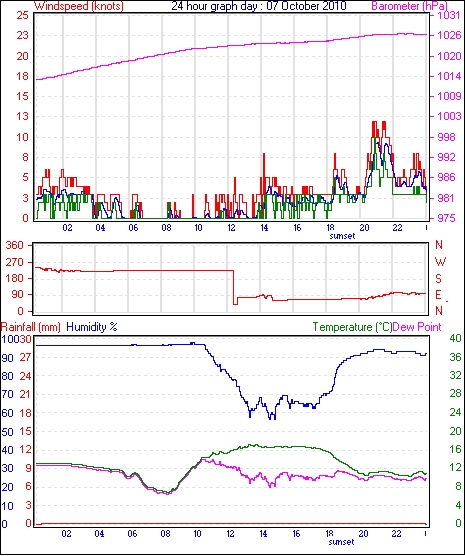Click the Barometer (hPa) axis title

click(409, 6)
